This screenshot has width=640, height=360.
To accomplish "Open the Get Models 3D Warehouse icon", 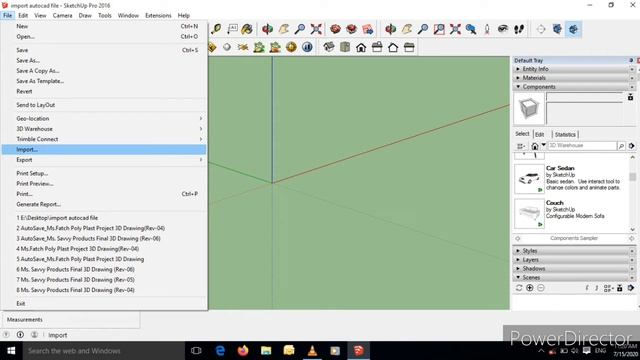I will click(x=336, y=29).
